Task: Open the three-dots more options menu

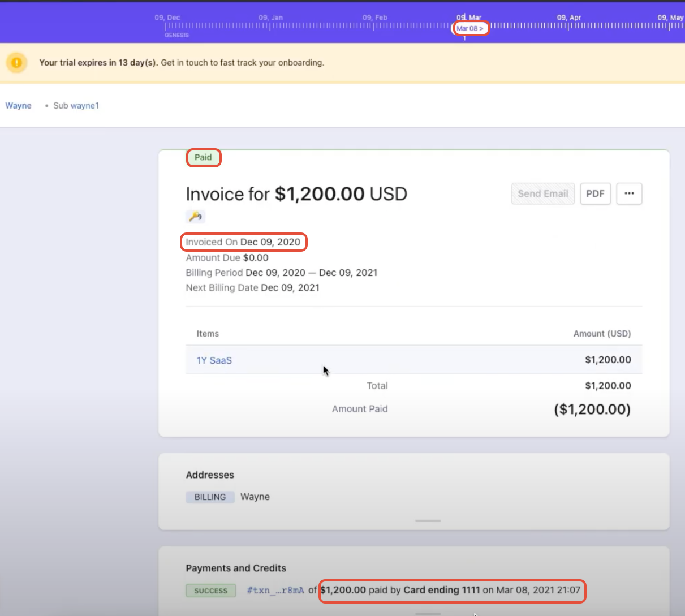Action: (629, 193)
